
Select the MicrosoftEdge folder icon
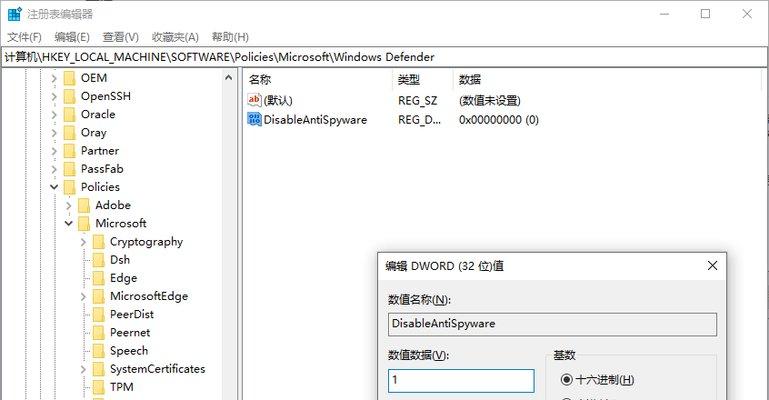click(99, 297)
